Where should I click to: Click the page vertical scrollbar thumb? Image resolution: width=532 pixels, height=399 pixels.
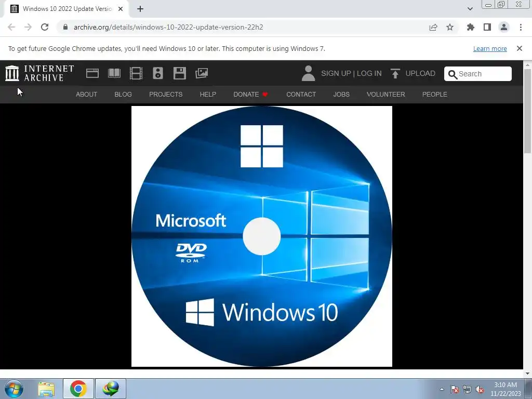[x=528, y=111]
